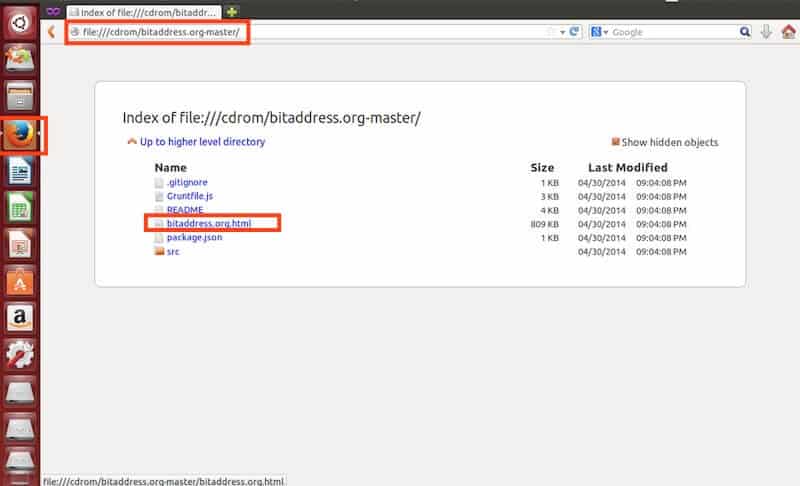
Task: Click the 4 KB size of README
Action: tap(549, 211)
